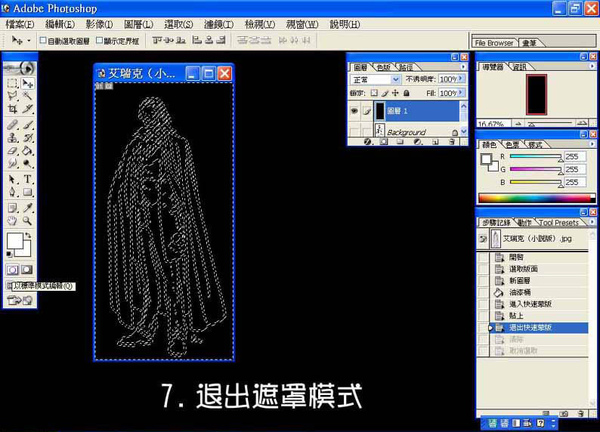
Task: Open File Browser tab in palette well
Action: pyautogui.click(x=494, y=43)
